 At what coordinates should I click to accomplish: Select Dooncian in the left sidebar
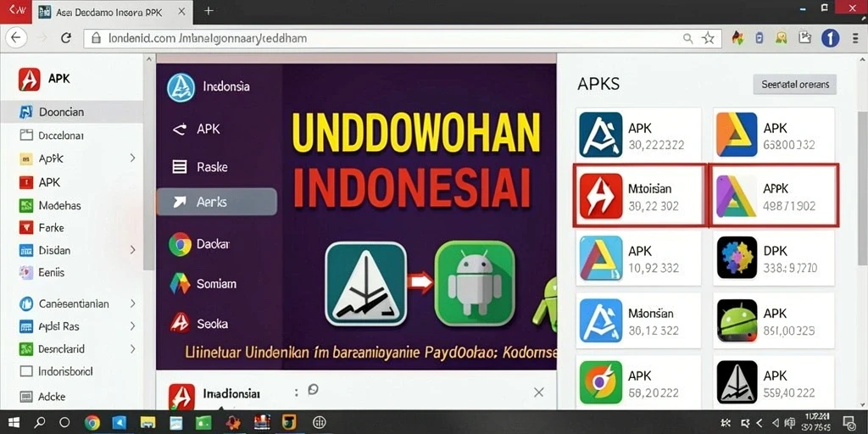click(x=72, y=112)
